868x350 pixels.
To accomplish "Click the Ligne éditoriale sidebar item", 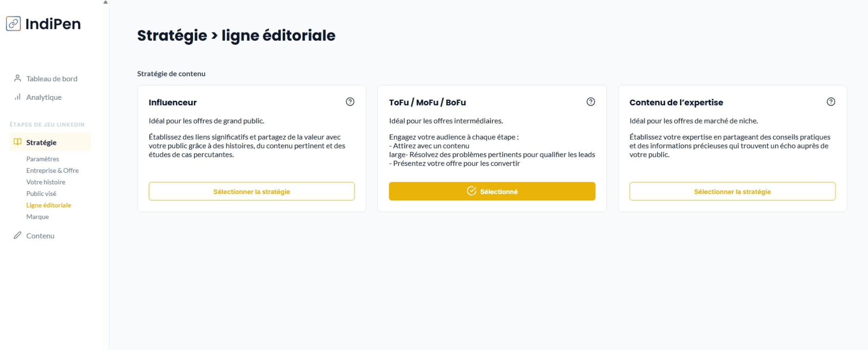I will (49, 205).
